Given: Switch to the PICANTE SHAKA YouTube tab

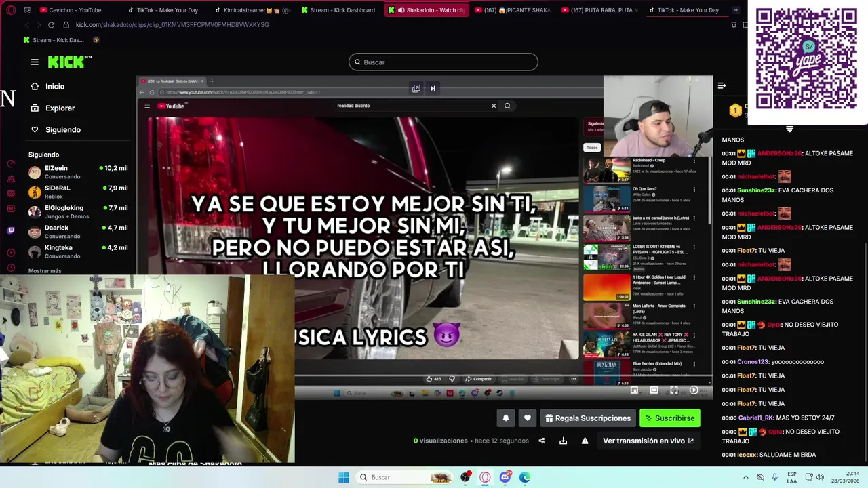Looking at the screenshot, I should [513, 10].
